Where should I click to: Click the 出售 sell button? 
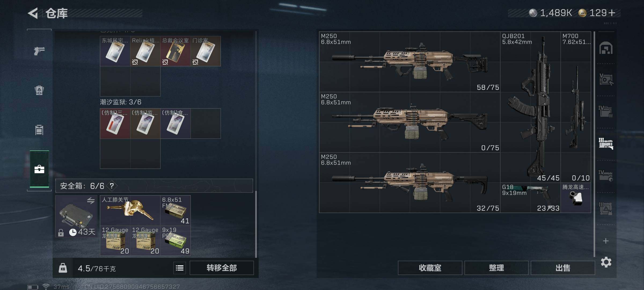563,268
